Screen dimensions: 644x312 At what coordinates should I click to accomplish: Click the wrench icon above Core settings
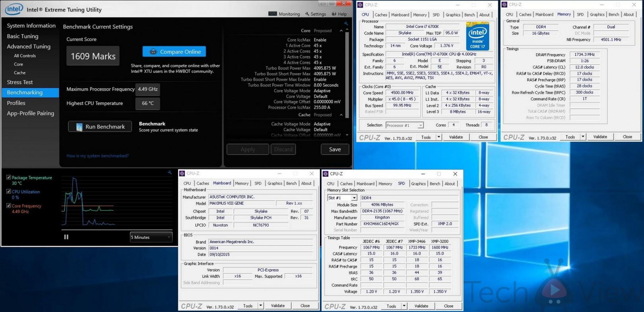pos(346,23)
